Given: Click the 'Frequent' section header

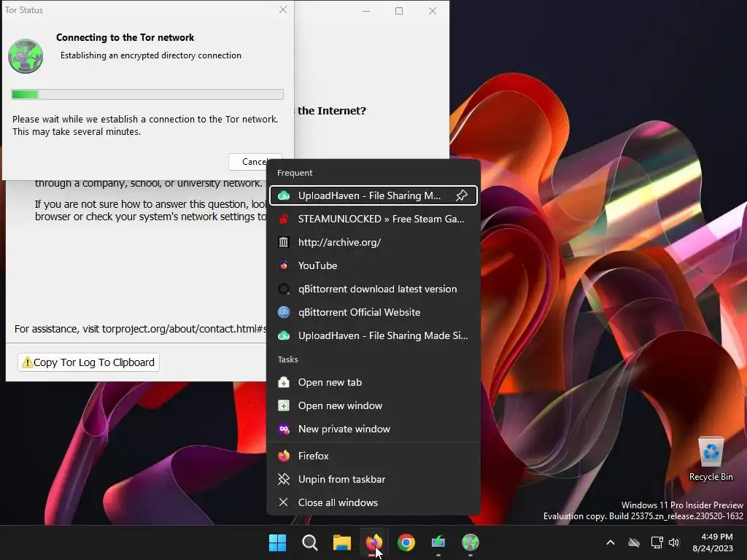Looking at the screenshot, I should (295, 173).
